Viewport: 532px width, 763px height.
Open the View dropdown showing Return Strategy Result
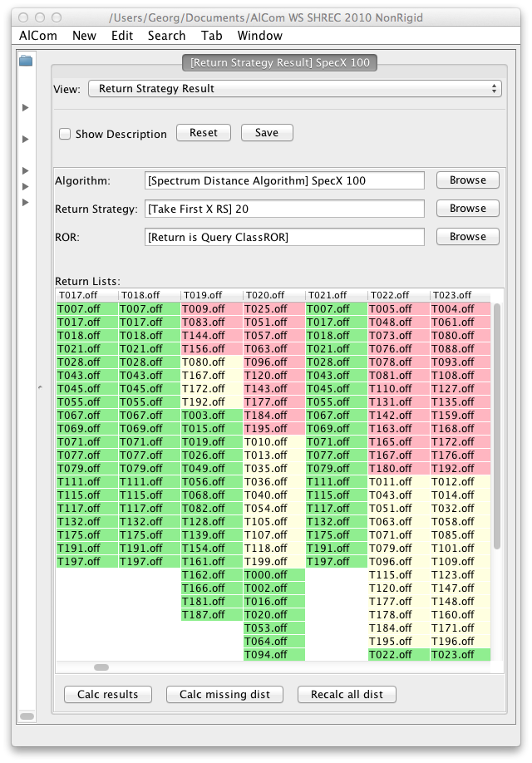[x=295, y=88]
